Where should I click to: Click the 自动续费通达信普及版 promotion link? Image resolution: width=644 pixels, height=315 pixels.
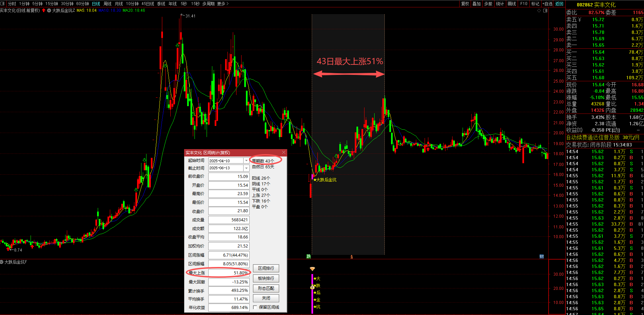[603, 137]
